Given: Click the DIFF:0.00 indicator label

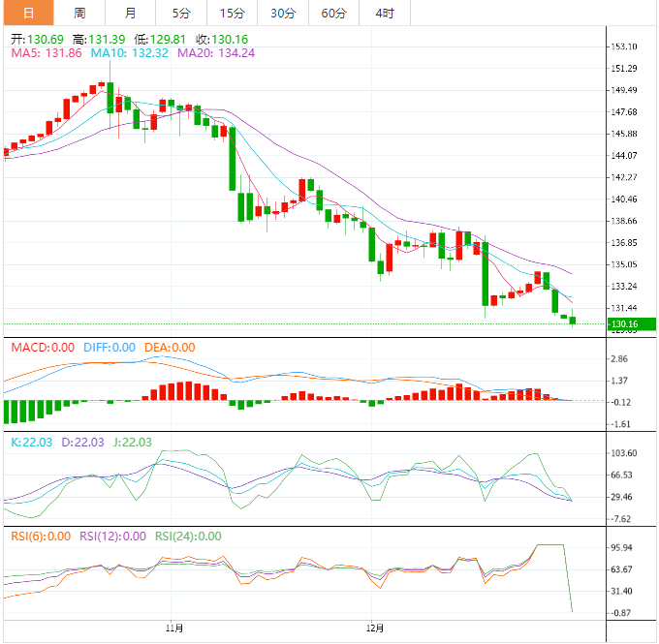Looking at the screenshot, I should coord(110,348).
